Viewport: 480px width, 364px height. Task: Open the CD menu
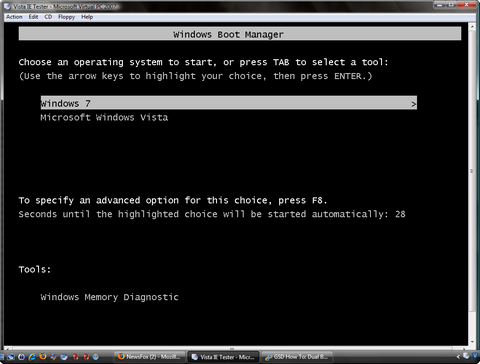(x=48, y=17)
